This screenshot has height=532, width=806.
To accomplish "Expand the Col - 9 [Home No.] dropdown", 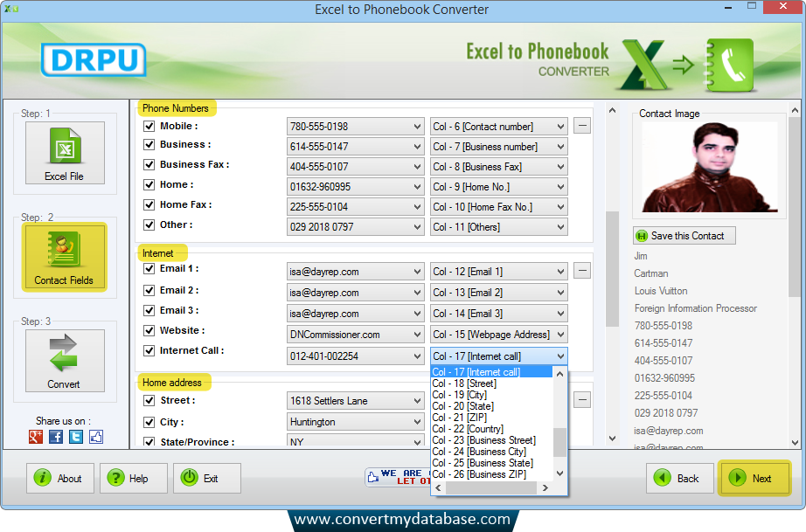I will 498,186.
